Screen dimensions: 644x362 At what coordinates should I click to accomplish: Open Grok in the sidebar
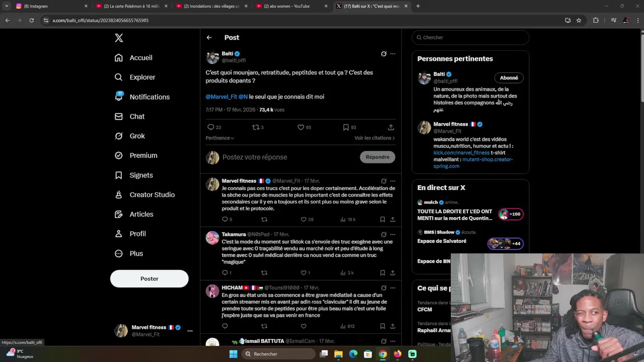129,136
